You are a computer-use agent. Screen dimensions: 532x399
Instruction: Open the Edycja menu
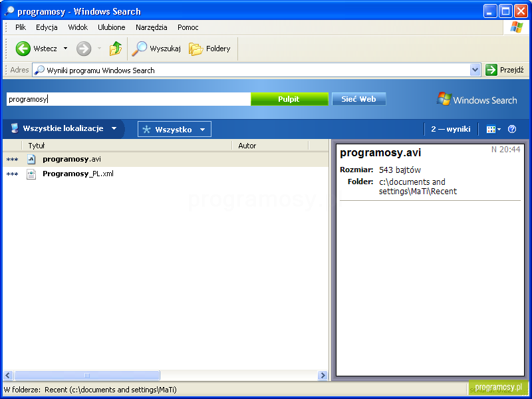[47, 27]
